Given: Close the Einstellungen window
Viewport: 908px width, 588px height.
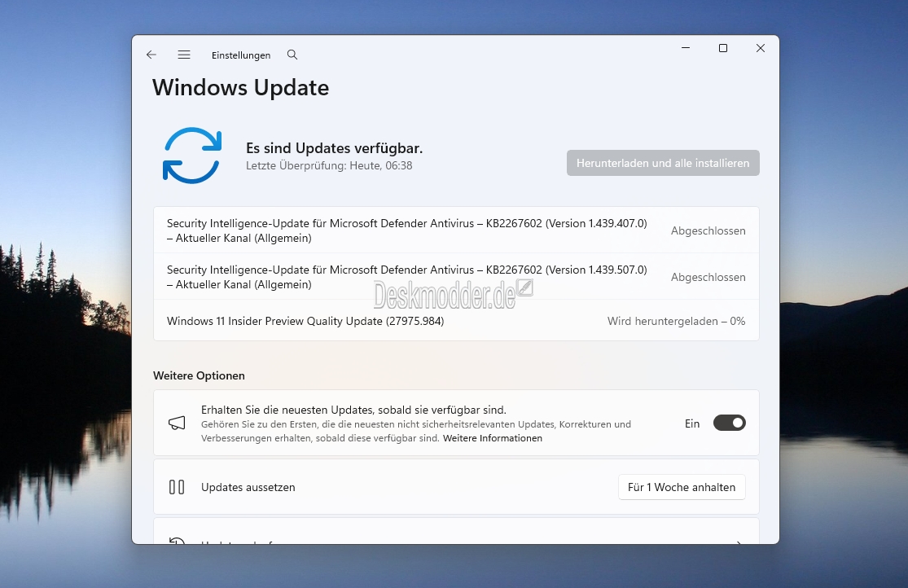Looking at the screenshot, I should pyautogui.click(x=760, y=48).
